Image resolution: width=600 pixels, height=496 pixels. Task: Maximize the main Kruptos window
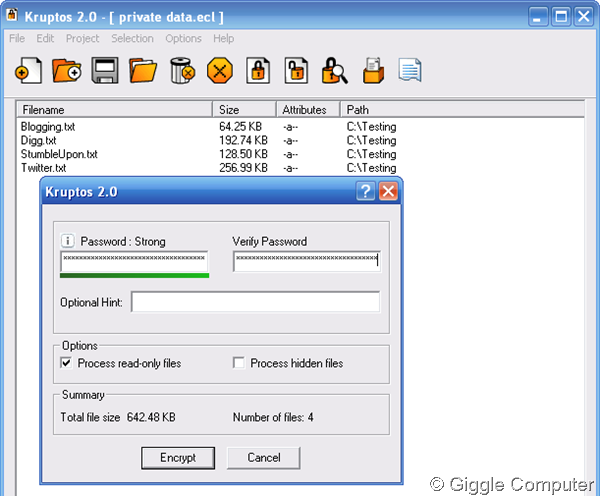(x=561, y=16)
